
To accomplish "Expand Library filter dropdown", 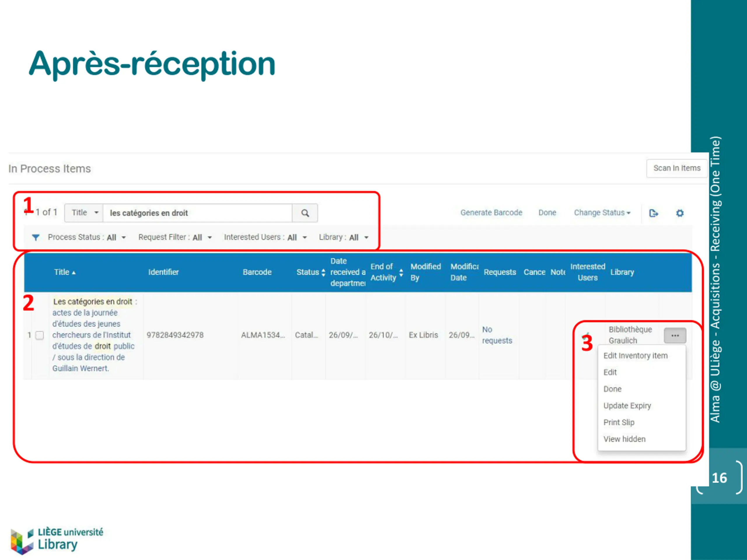I will pyautogui.click(x=343, y=237).
